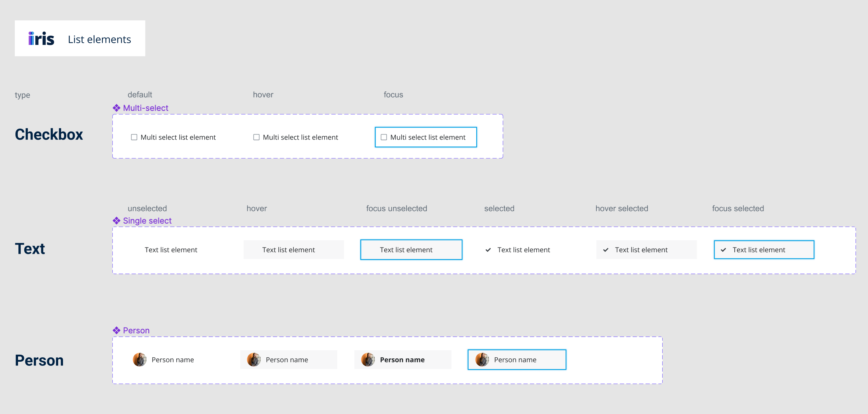Image resolution: width=868 pixels, height=414 pixels.
Task: Click the iris logo
Action: point(41,39)
